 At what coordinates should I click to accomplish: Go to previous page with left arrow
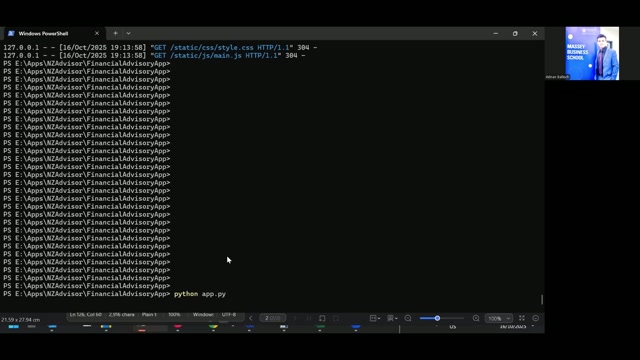(x=251, y=318)
